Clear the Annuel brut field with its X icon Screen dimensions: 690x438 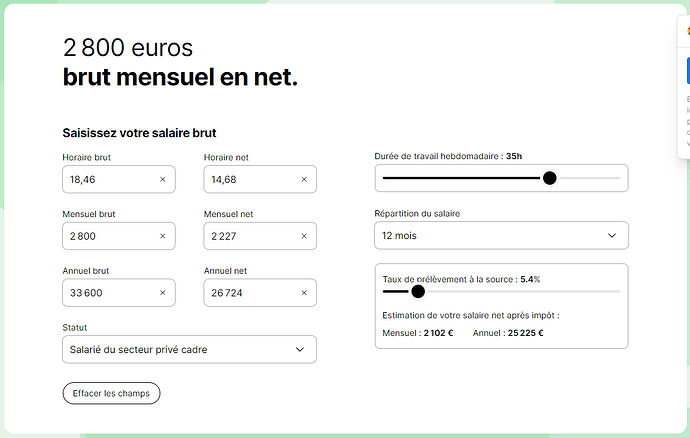point(162,293)
